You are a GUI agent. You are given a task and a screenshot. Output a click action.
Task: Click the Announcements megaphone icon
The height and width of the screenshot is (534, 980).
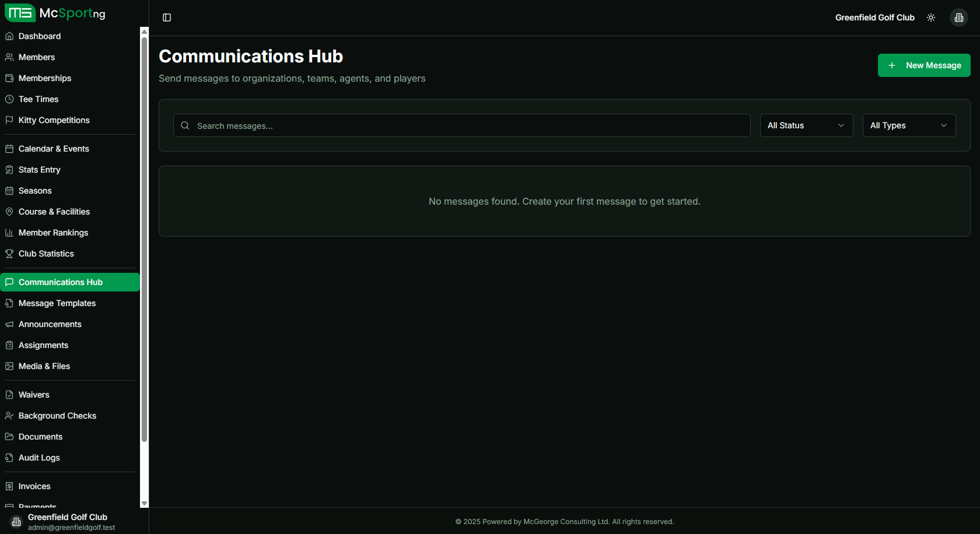pos(9,324)
